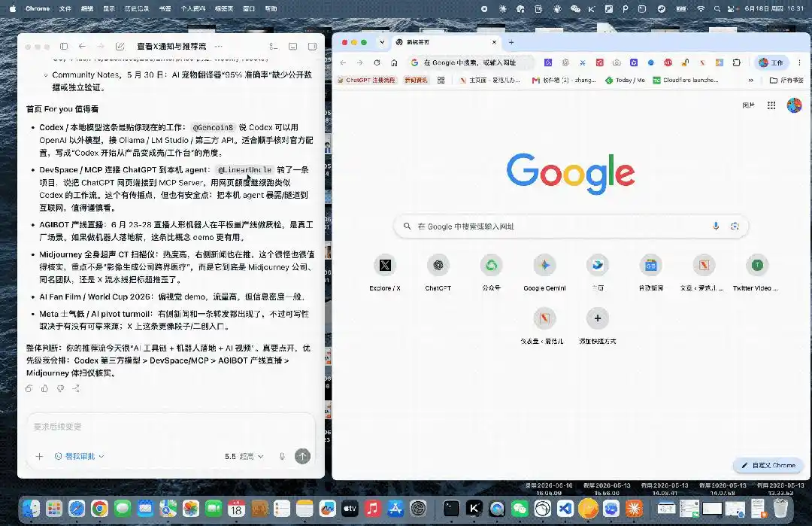Screen dimensions: 812x526
Task: Open the 历史记录 menu
Action: (x=137, y=9)
